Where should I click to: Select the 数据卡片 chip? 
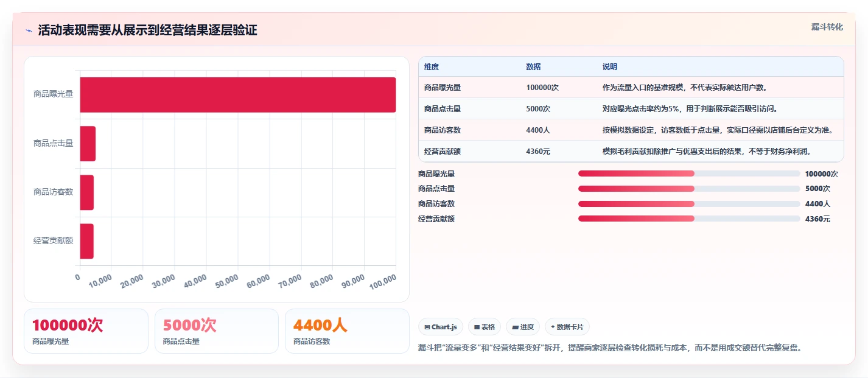tap(567, 327)
